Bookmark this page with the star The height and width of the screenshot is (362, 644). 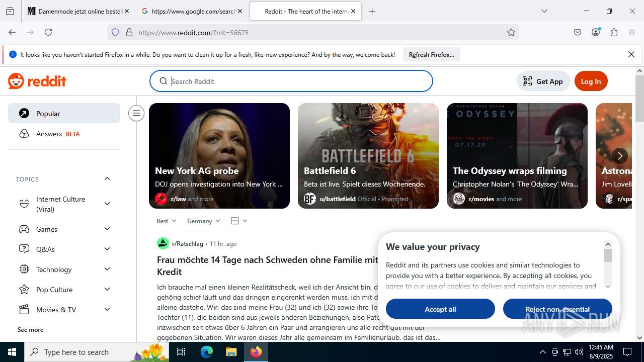pos(511,32)
